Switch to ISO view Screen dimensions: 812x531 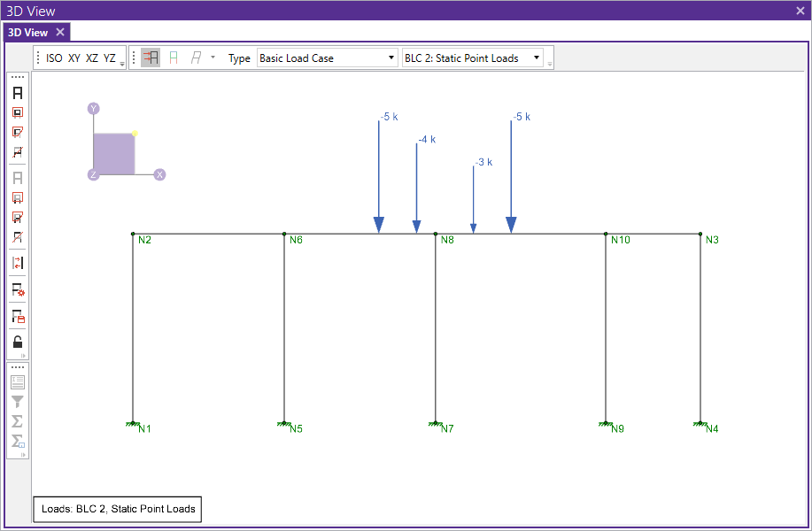click(55, 58)
